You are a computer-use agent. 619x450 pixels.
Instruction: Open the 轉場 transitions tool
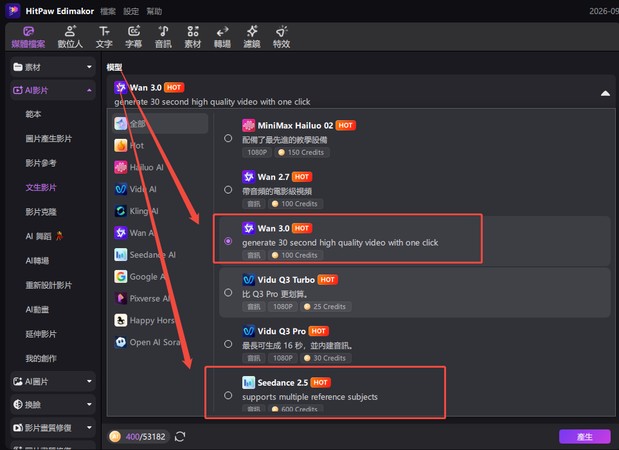(x=222, y=37)
